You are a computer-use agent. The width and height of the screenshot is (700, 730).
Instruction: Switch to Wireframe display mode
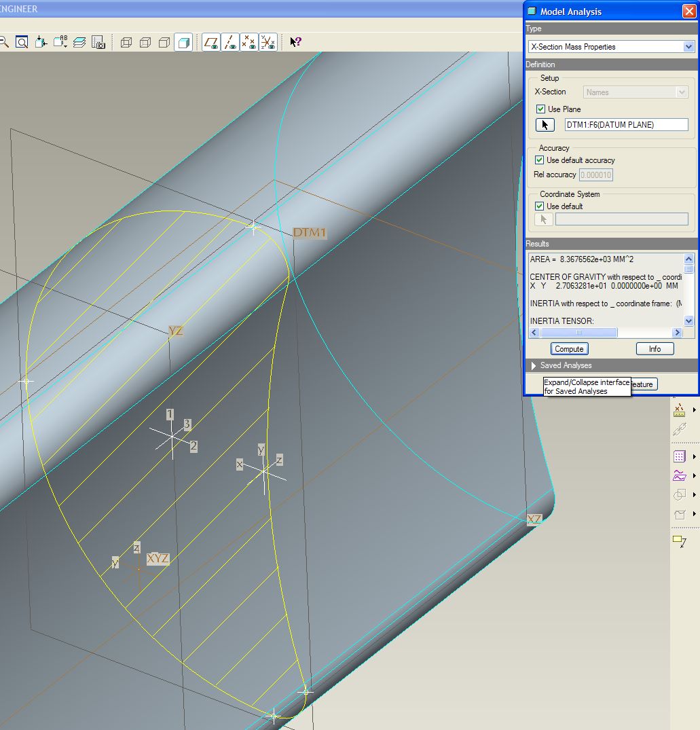(x=126, y=42)
